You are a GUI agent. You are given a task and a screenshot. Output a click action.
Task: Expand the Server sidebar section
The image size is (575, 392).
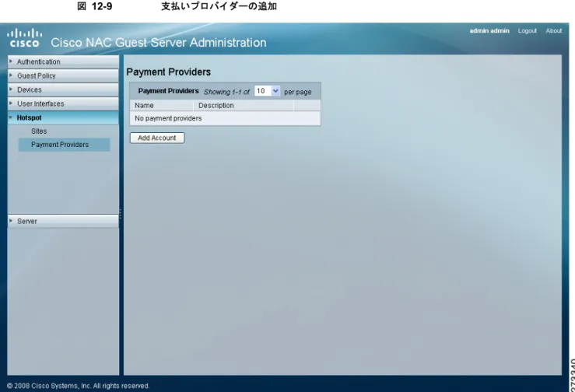63,221
